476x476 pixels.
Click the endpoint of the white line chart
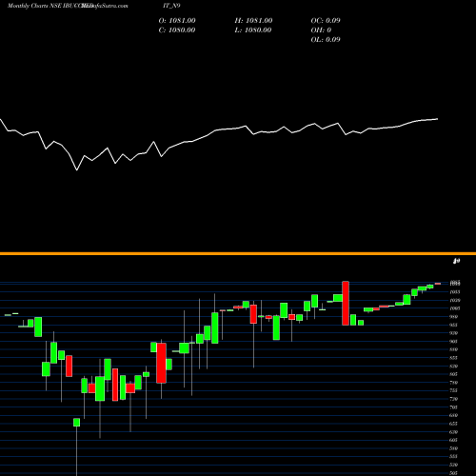438,119
